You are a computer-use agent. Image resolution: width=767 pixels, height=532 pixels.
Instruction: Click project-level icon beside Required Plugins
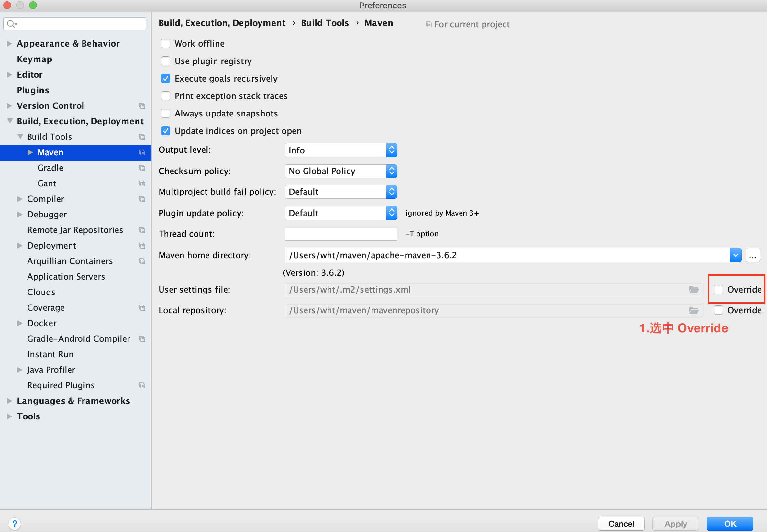point(142,385)
